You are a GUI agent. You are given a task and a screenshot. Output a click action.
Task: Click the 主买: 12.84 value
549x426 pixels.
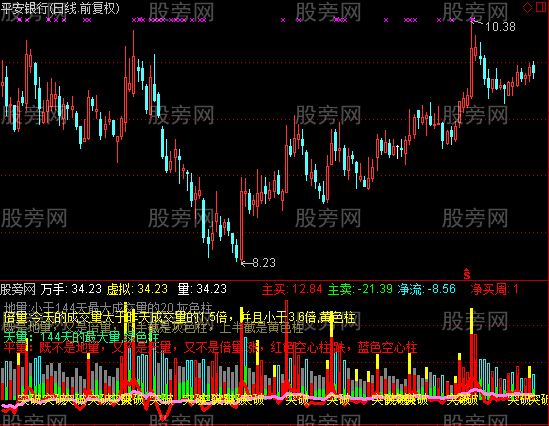292,289
